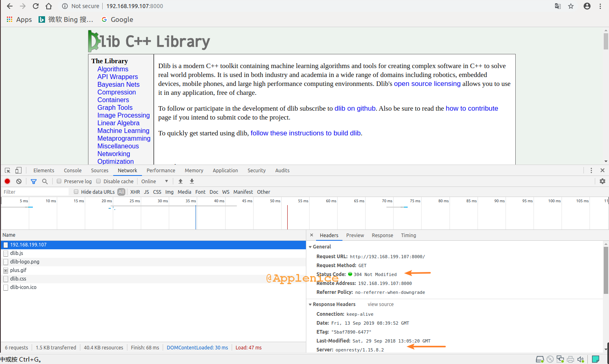Check the Disable cache option
The width and height of the screenshot is (609, 364).
(99, 181)
